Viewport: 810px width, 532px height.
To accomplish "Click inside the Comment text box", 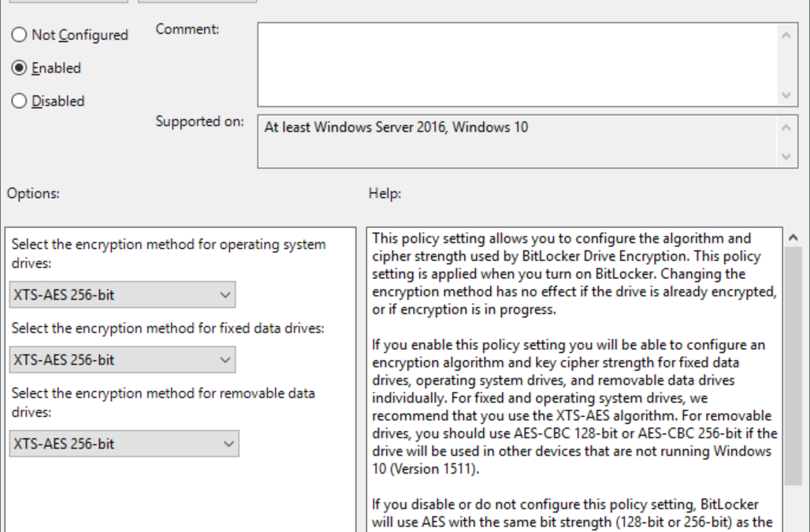I will click(517, 65).
